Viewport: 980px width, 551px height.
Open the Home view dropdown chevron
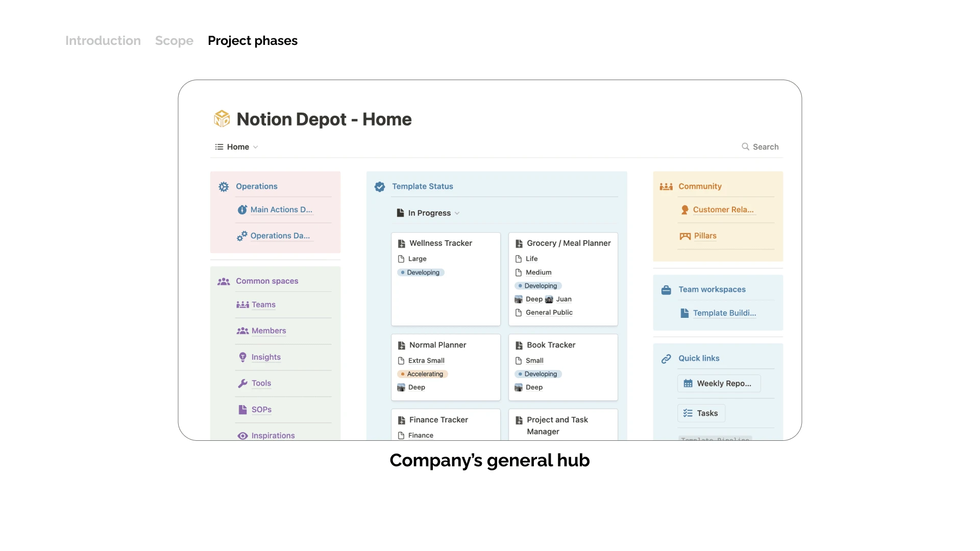point(256,147)
